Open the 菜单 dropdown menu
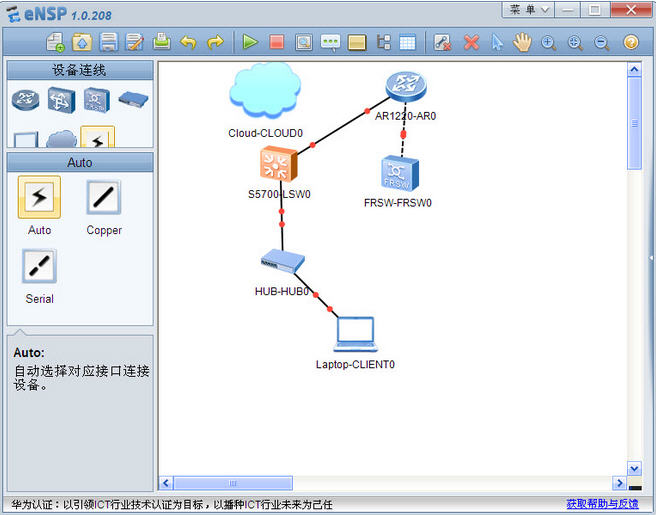 pyautogui.click(x=529, y=9)
